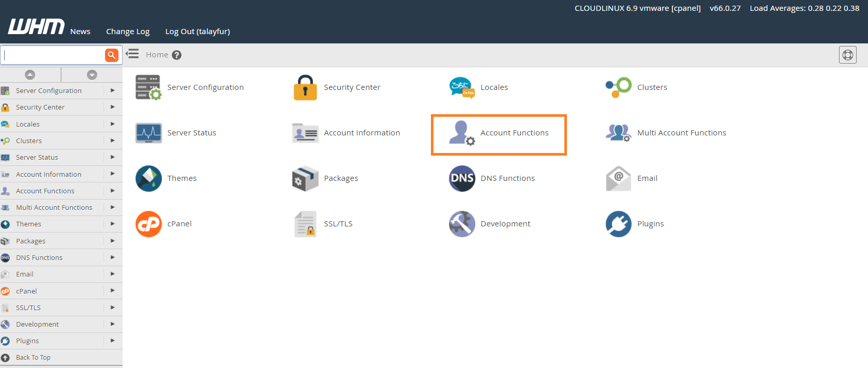Image resolution: width=868 pixels, height=368 pixels.
Task: Open the News menu item
Action: coord(80,32)
